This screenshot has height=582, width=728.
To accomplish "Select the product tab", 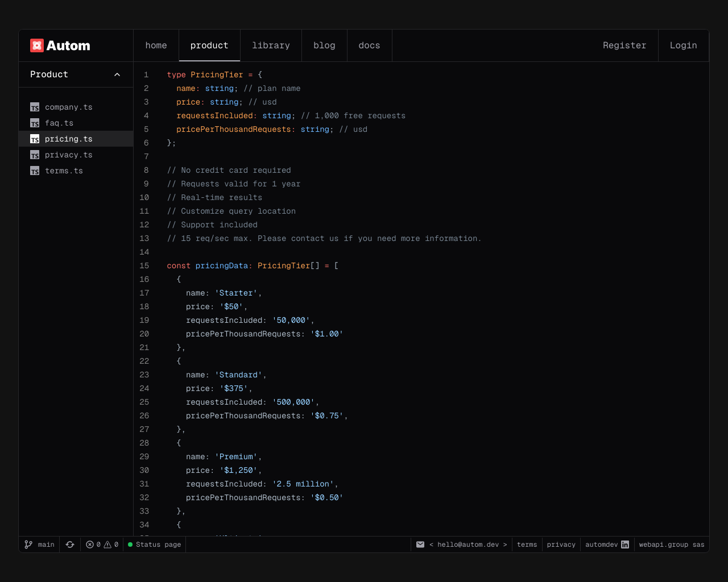I will click(x=209, y=45).
